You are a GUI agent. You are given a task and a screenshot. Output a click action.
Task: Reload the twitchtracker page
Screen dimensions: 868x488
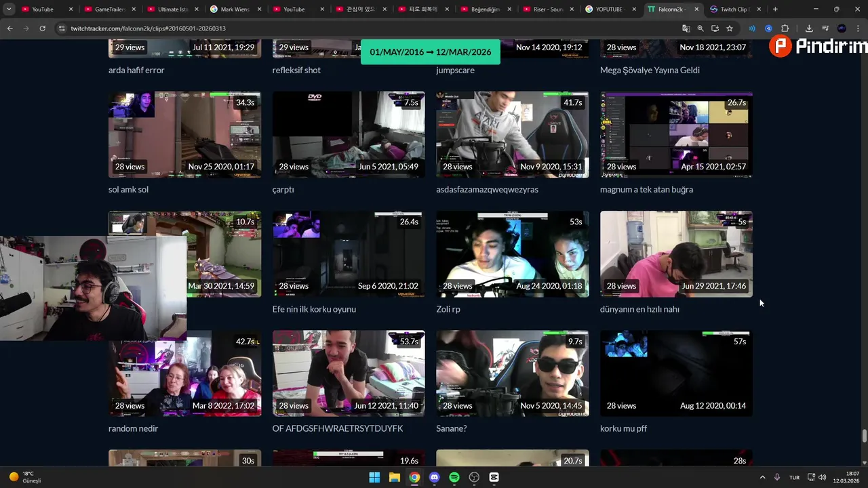click(x=42, y=28)
